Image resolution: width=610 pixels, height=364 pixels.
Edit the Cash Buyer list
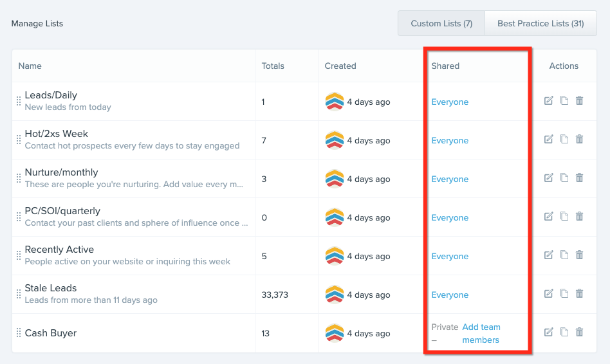click(x=548, y=332)
